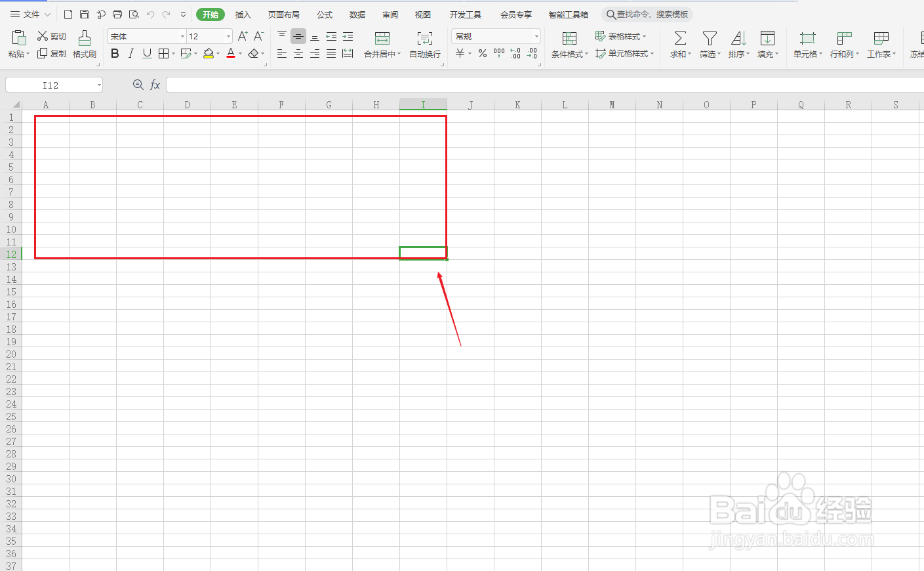Switch to the Review (审阅) tab
This screenshot has height=571, width=924.
click(x=390, y=14)
